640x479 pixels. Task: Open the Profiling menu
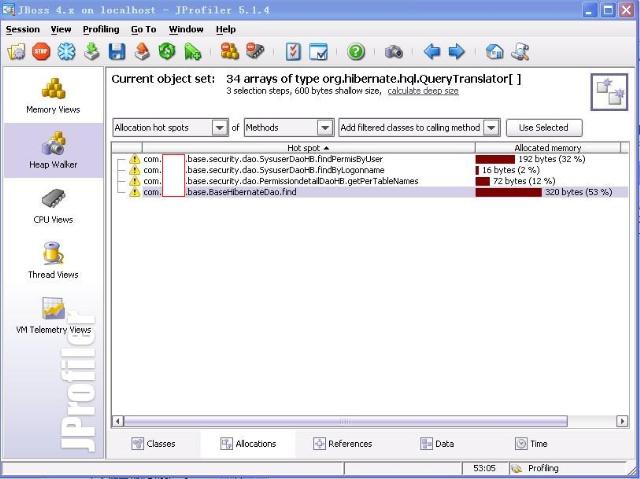pyautogui.click(x=101, y=29)
